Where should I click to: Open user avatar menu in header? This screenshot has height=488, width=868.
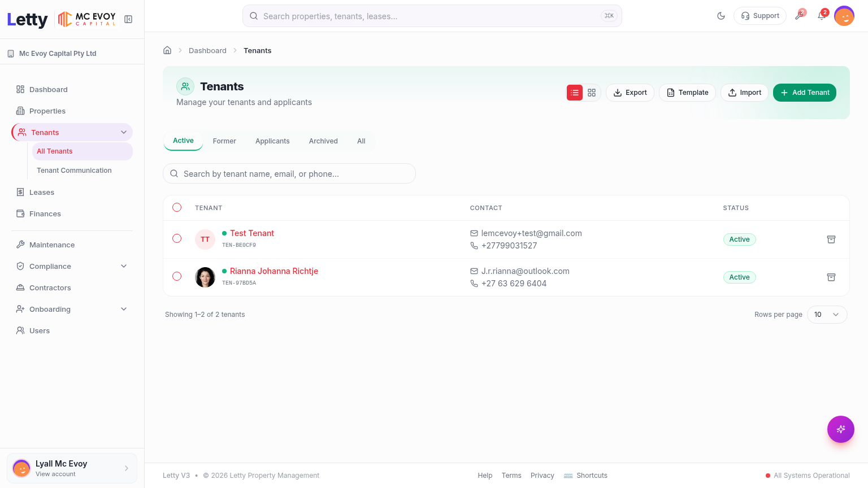[844, 16]
